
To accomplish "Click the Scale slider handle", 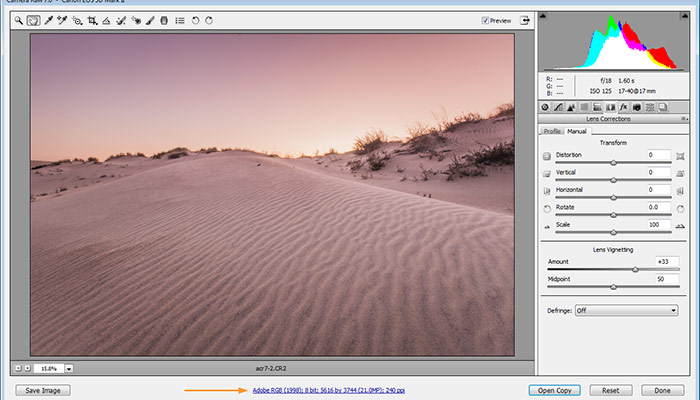I will 613,233.
